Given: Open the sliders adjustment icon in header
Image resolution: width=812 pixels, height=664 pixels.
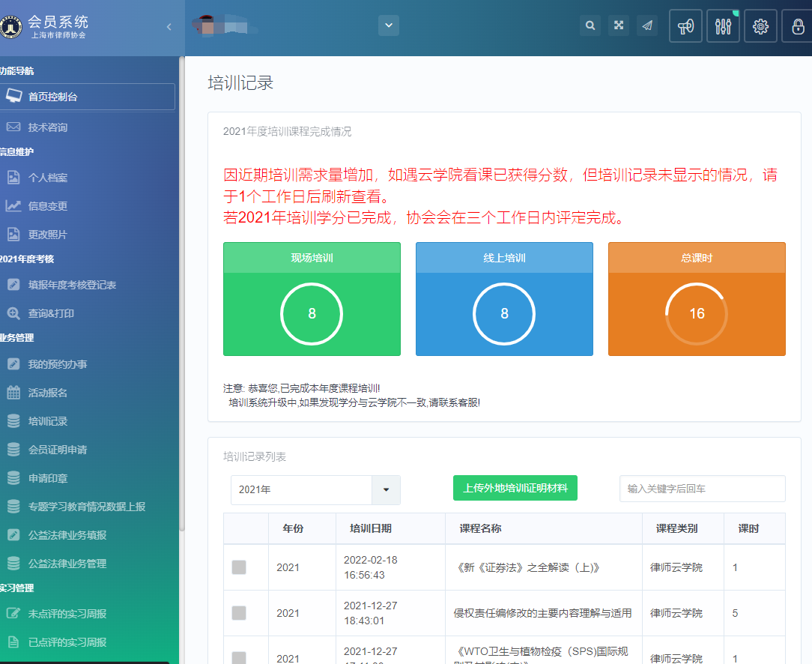Looking at the screenshot, I should (723, 26).
